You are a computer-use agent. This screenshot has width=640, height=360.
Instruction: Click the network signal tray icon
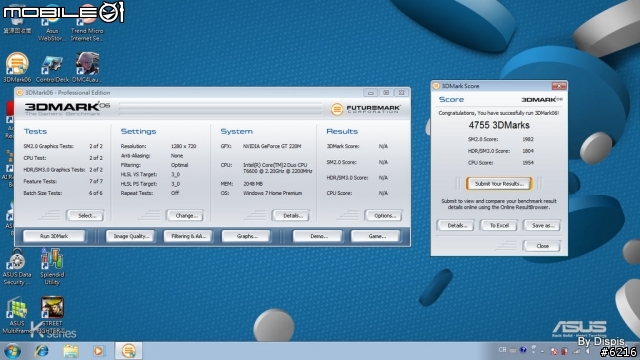577,351
